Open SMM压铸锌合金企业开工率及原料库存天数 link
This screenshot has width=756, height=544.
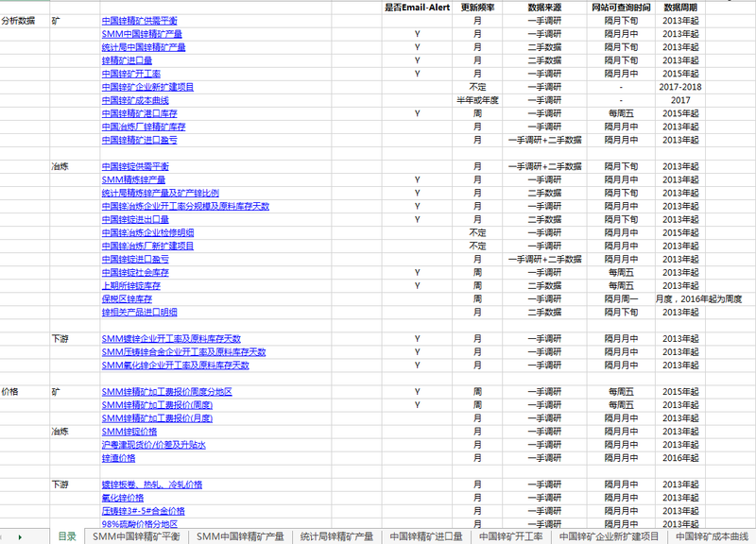point(183,352)
